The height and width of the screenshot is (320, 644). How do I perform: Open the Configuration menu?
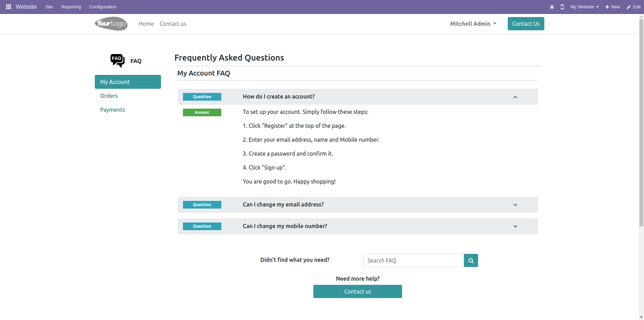[x=103, y=7]
